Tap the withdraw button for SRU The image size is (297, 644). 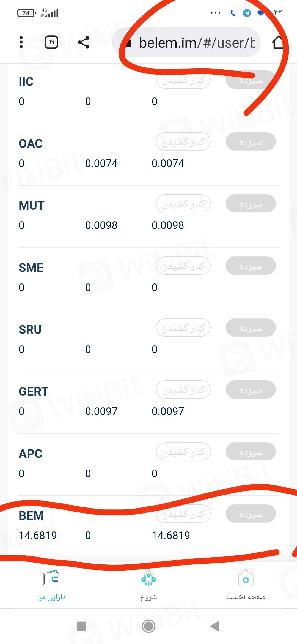(183, 328)
